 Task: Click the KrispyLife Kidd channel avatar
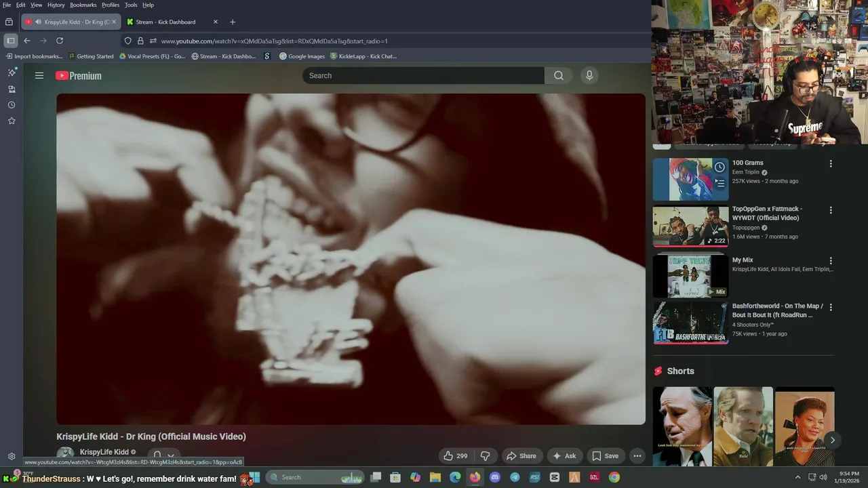[x=65, y=455]
